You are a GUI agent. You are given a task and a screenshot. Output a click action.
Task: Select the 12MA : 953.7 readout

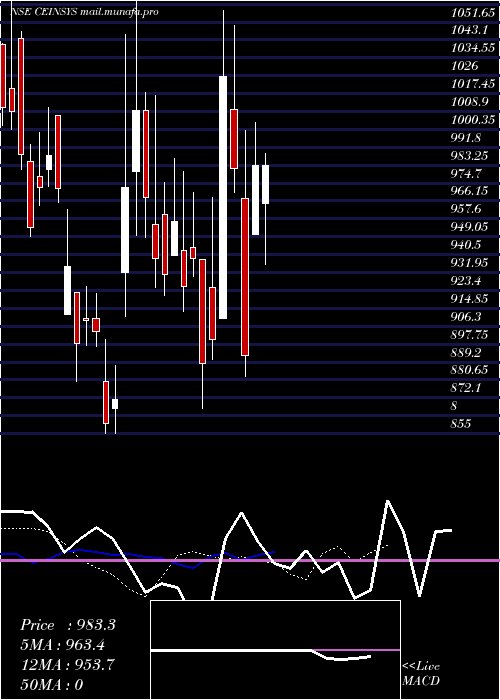click(x=68, y=665)
